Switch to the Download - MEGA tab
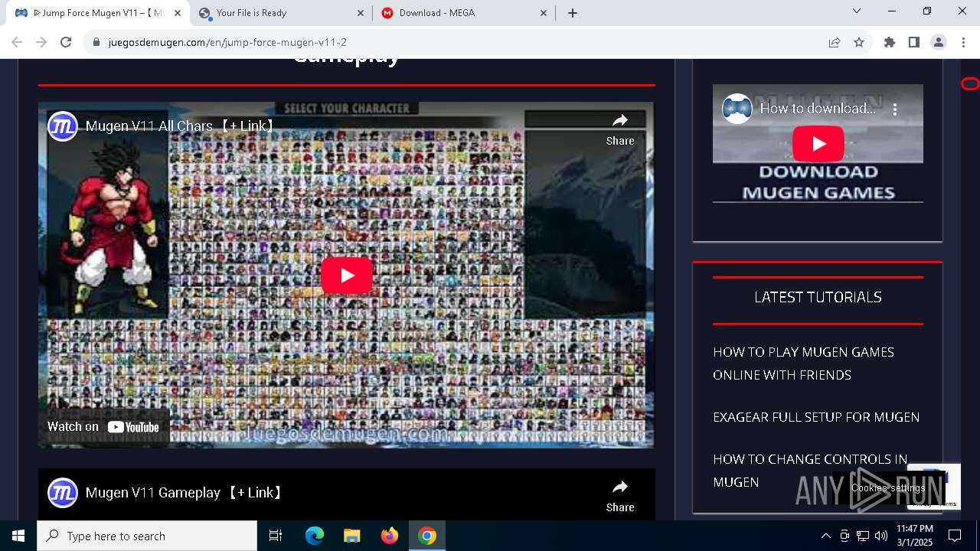This screenshot has height=551, width=980. 464,13
